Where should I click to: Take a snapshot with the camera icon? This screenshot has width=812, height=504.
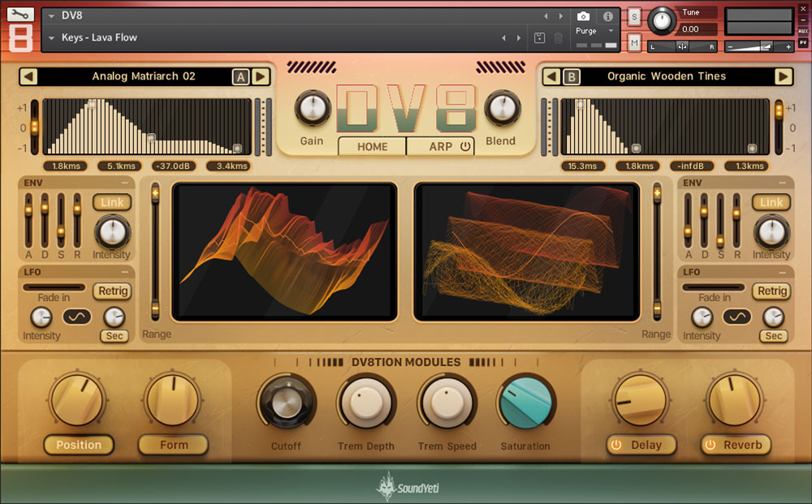[583, 16]
